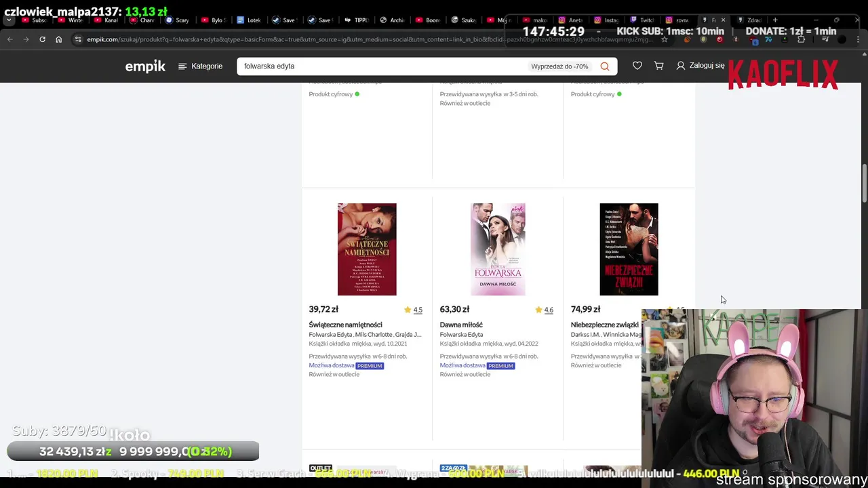Click the 2ZA60ZŁ promo badge
The height and width of the screenshot is (488, 868).
453,468
